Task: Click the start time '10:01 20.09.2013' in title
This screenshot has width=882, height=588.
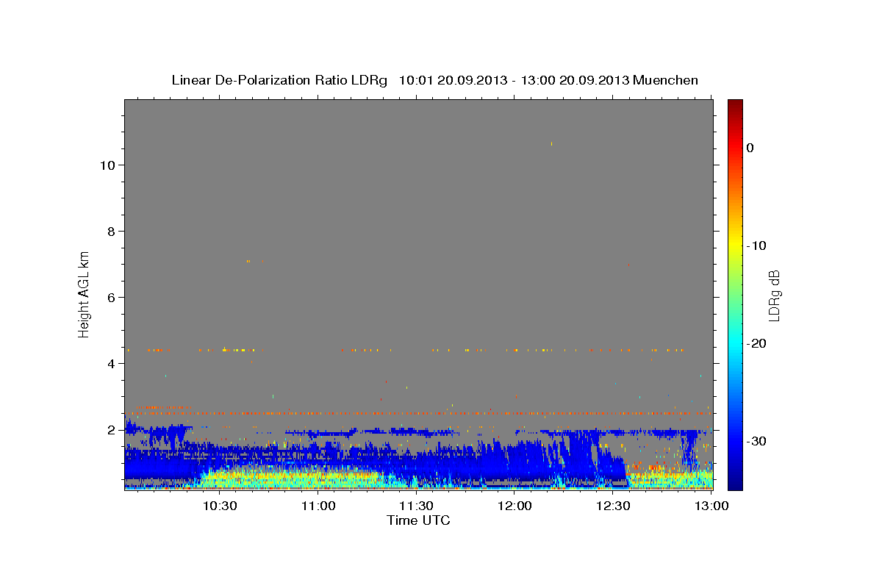Action: pos(453,80)
